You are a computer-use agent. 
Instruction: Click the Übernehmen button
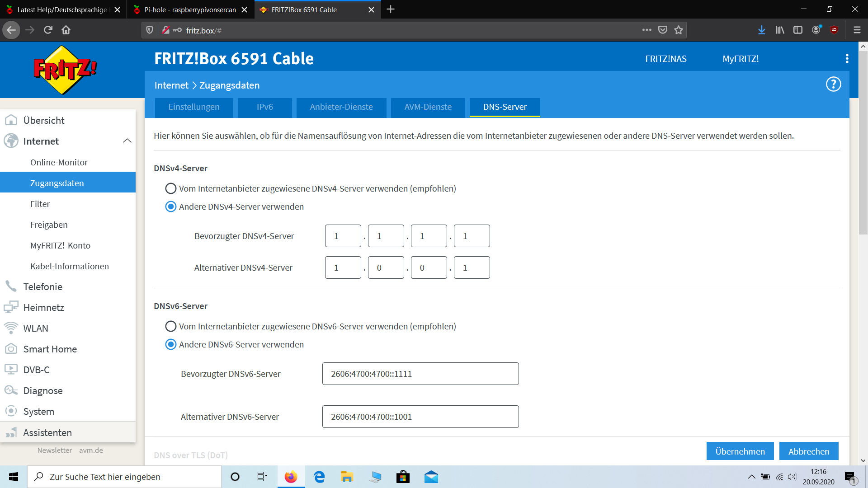[x=740, y=451]
